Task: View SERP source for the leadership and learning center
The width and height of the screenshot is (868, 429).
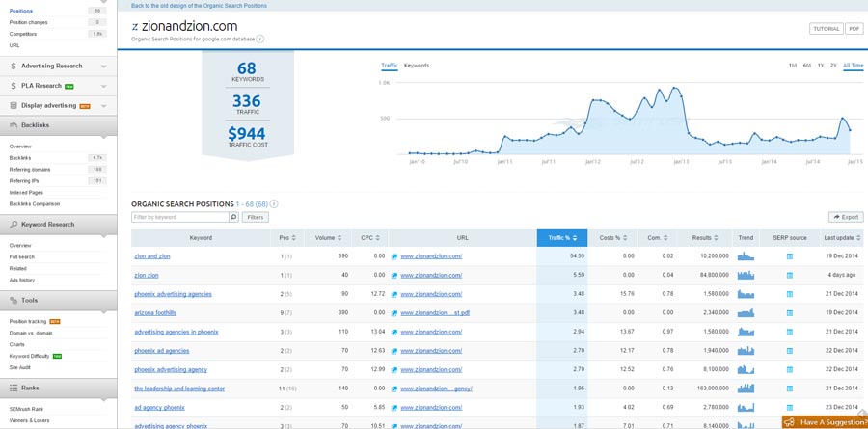Action: (x=790, y=389)
